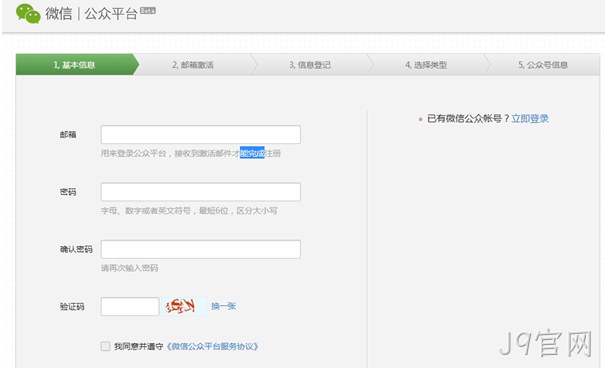
Task: Click the 验证码 field label
Action: click(x=72, y=306)
